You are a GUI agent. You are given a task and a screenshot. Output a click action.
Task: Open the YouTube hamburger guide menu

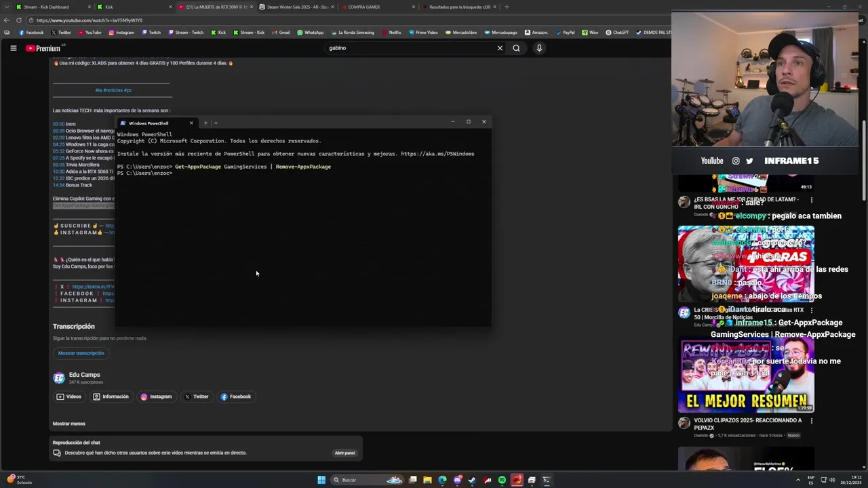[x=13, y=48]
